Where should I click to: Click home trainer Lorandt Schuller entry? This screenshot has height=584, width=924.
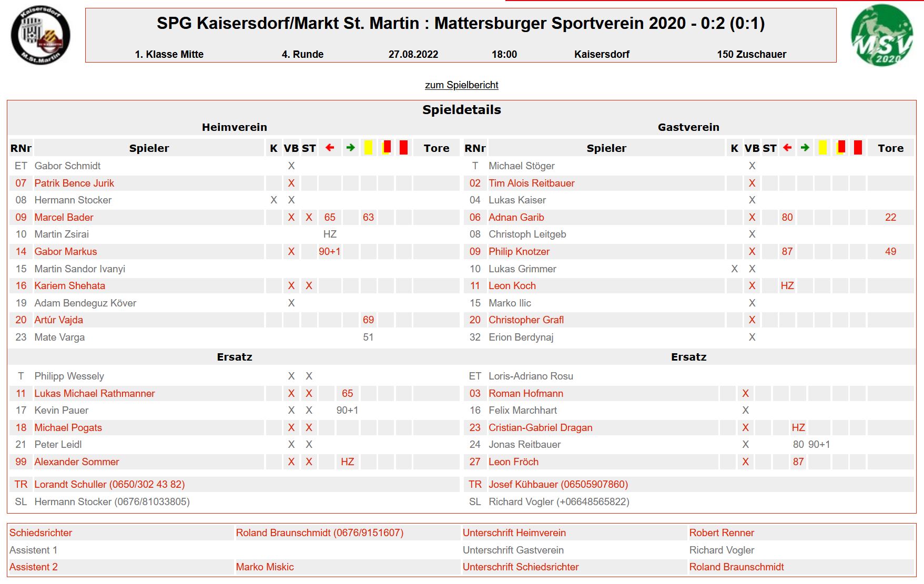click(109, 484)
